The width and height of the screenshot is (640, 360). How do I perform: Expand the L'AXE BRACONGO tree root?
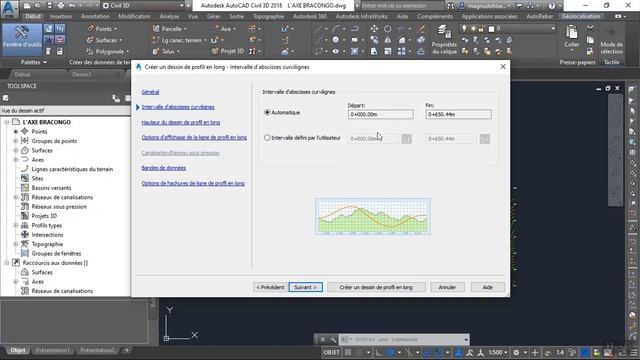coord(7,122)
